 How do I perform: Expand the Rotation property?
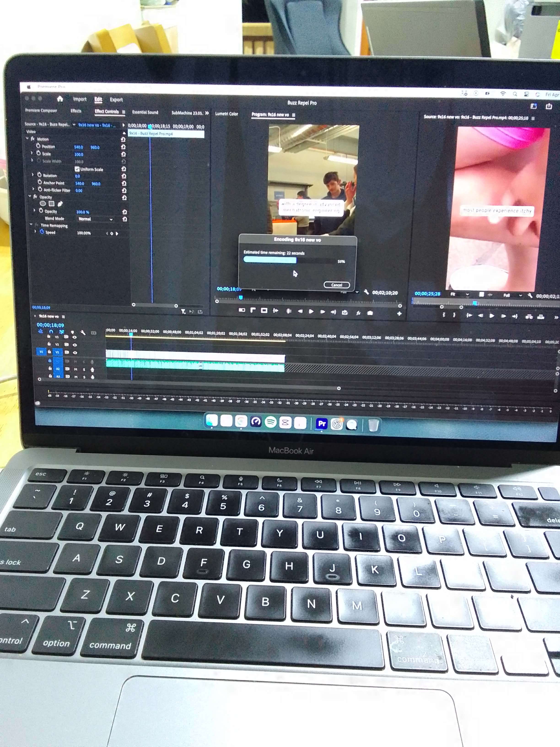[x=33, y=175]
